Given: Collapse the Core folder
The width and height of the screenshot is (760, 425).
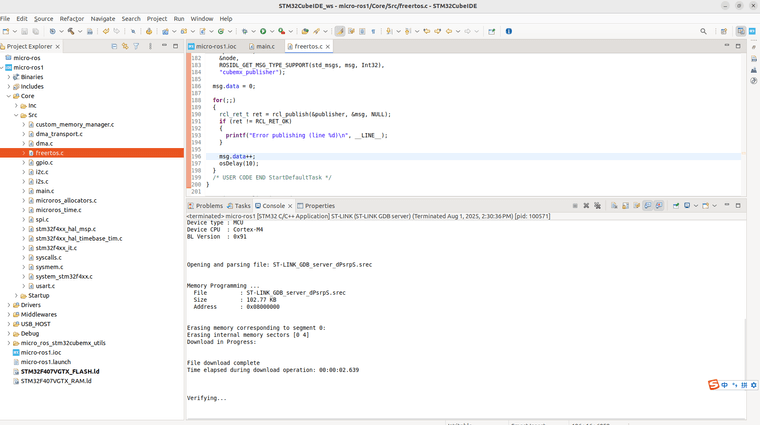Looking at the screenshot, I should click(x=9, y=96).
